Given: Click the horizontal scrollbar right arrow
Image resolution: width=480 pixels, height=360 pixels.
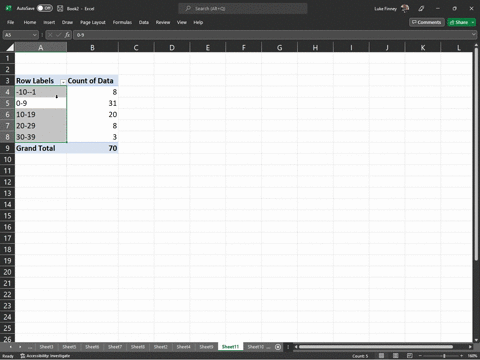Looking at the screenshot, I should 470,347.
